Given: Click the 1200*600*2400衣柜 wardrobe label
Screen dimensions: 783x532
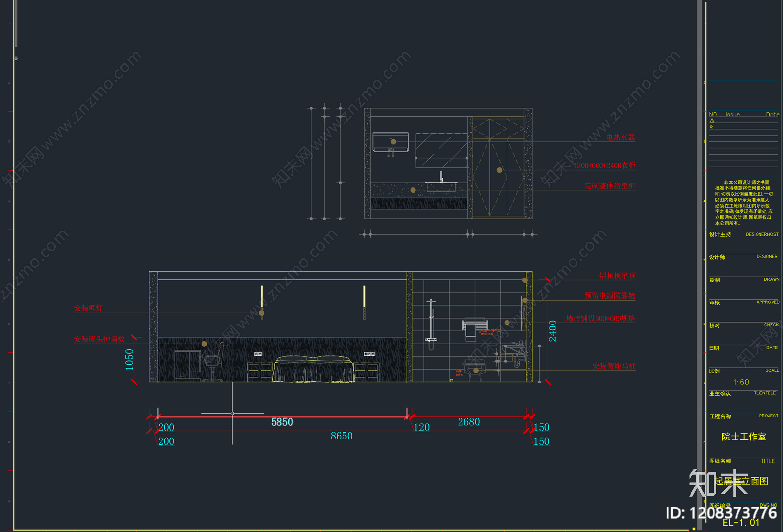Looking at the screenshot, I should click(x=604, y=166).
